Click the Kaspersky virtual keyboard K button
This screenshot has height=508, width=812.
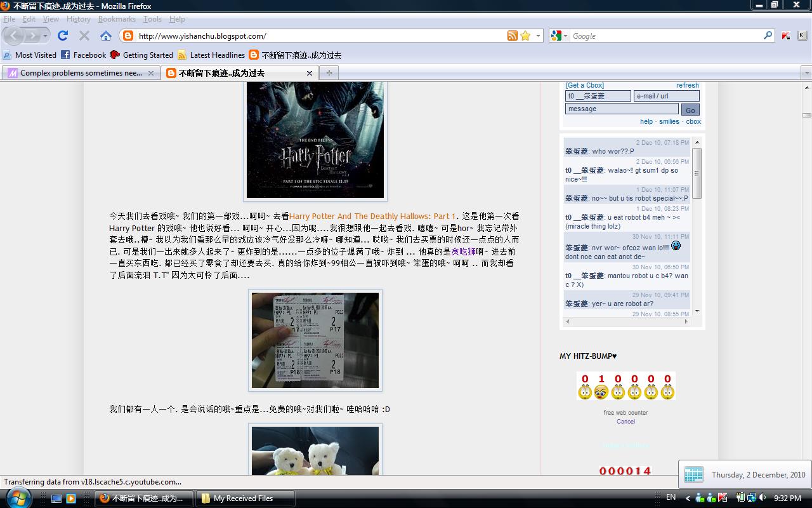(802, 36)
